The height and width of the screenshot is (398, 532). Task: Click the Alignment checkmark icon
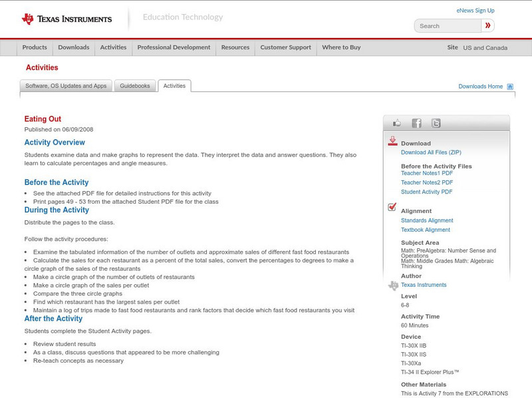(392, 207)
